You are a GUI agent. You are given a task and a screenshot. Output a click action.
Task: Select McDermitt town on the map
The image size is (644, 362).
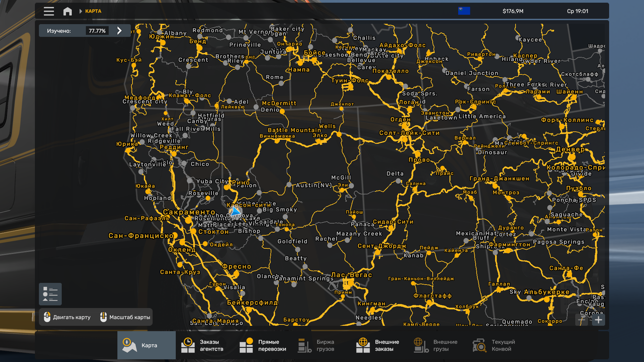click(279, 103)
